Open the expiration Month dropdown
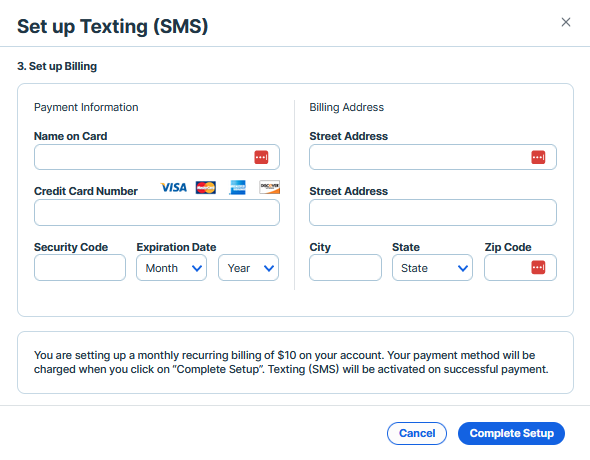The image size is (590, 460). 172,267
